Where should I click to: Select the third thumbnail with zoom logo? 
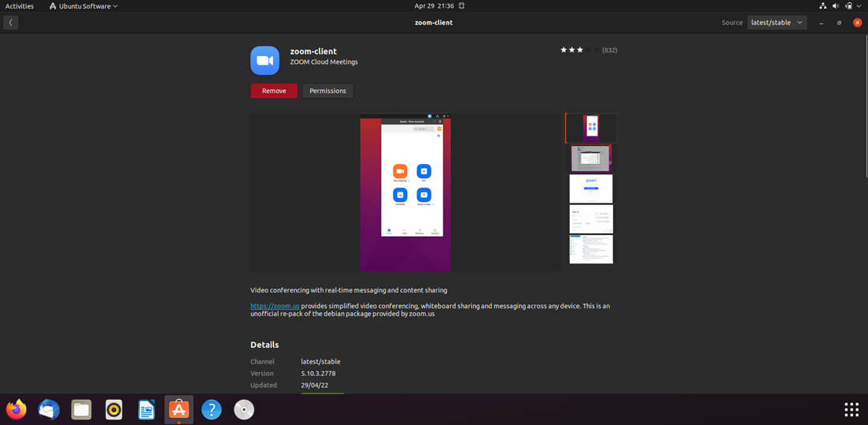[591, 188]
